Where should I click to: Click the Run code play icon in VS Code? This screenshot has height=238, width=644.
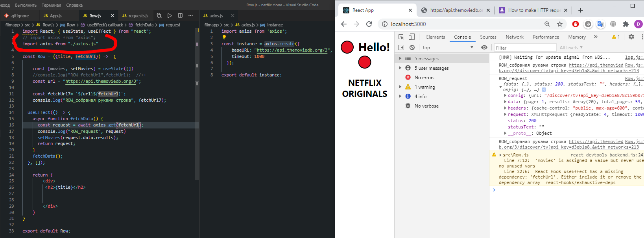[x=170, y=16]
